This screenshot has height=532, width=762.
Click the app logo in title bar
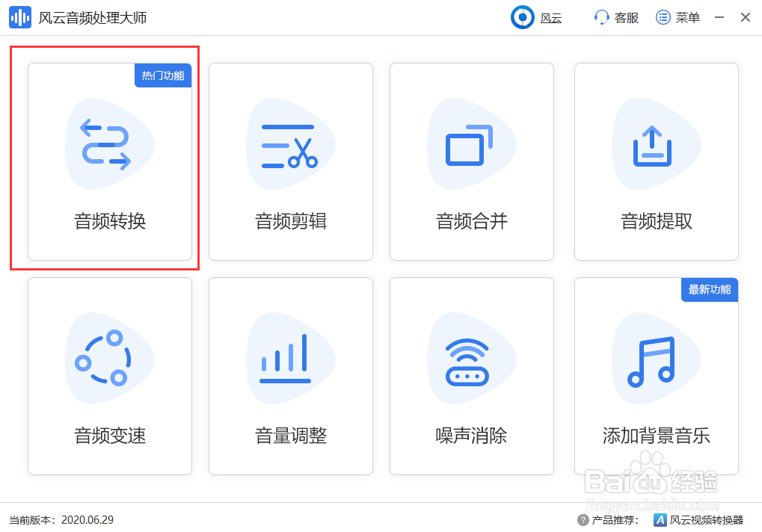coord(19,16)
